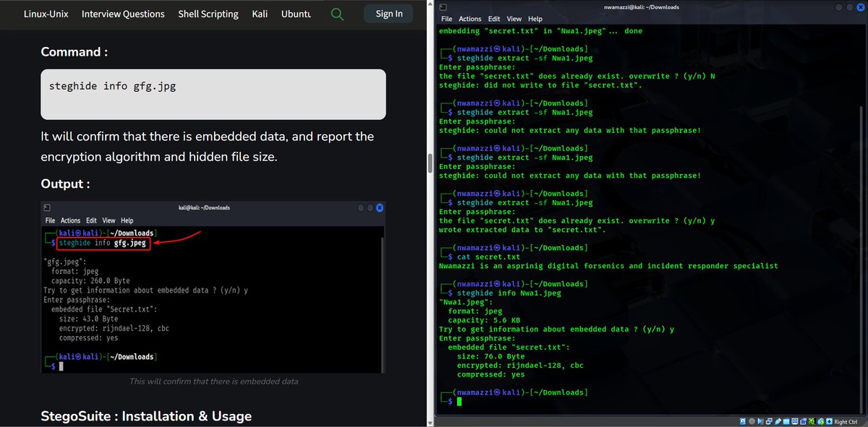This screenshot has width=868, height=427.
Task: Click the 'Nwamazzi is an asprinig digital forsensics' line
Action: (608, 266)
